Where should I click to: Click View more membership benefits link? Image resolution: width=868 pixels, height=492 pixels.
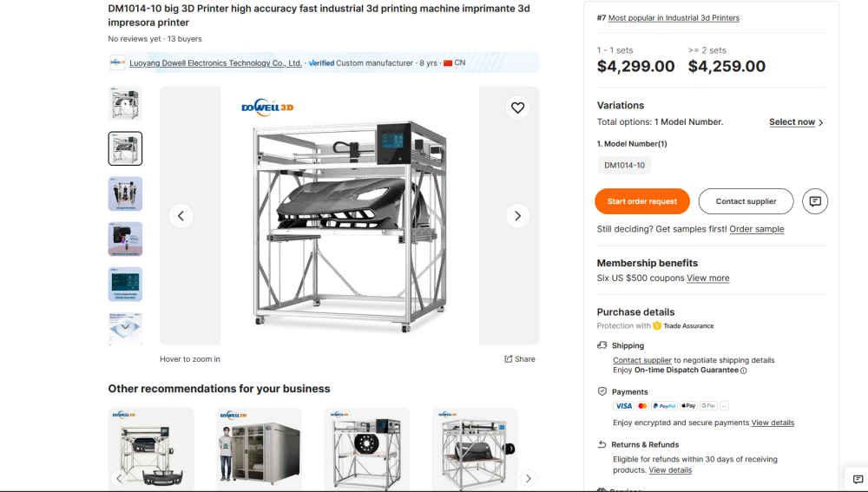[707, 279]
